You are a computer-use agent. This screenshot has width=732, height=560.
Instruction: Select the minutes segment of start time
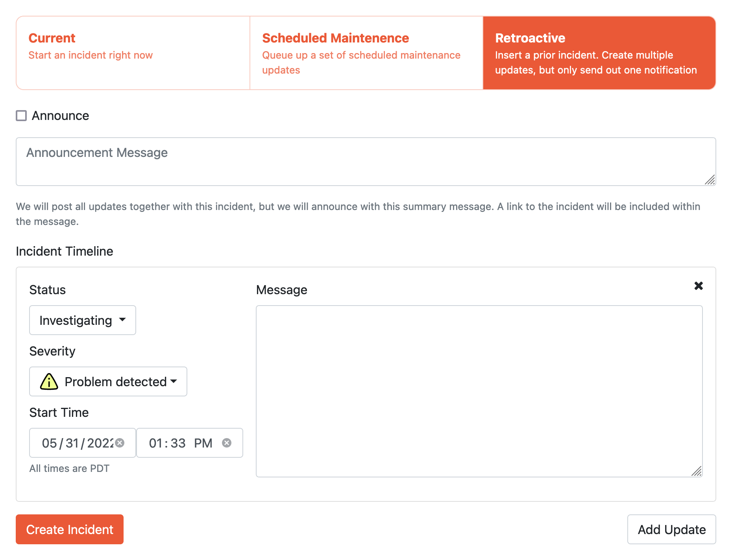click(x=178, y=443)
